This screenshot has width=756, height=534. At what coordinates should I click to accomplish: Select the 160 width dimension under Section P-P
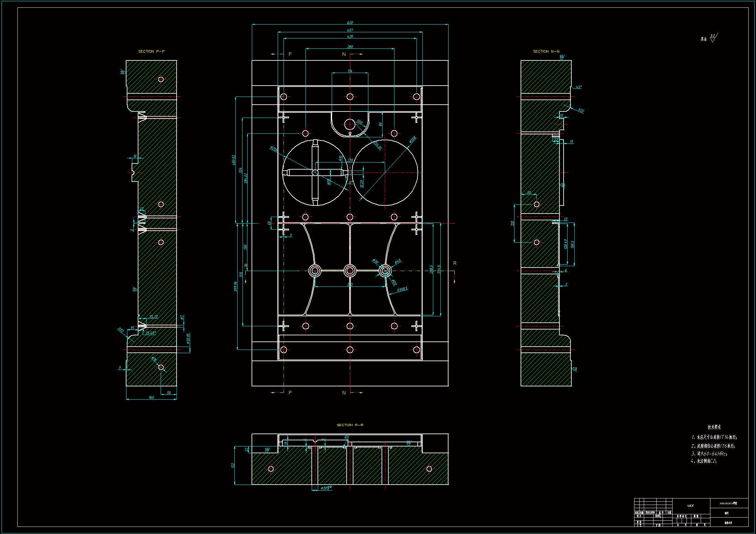[x=151, y=397]
